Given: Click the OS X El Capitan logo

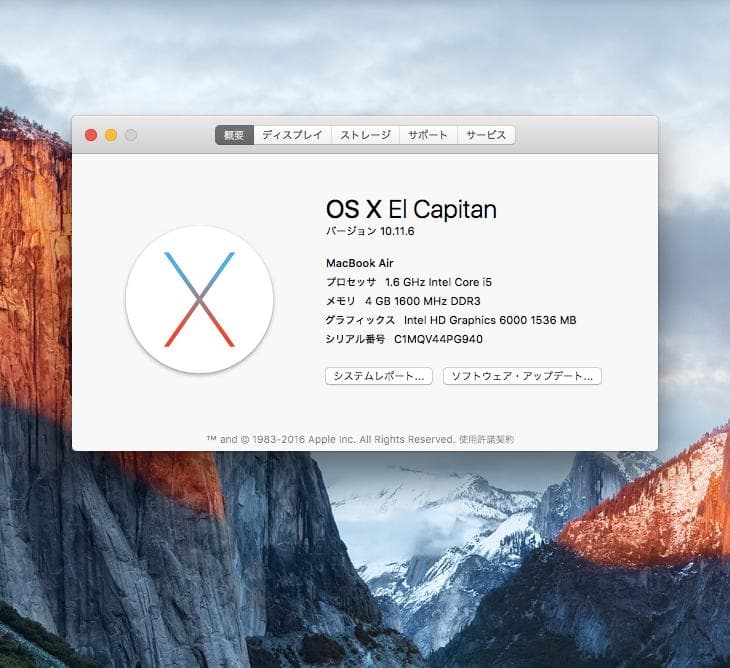Looking at the screenshot, I should click(199, 299).
